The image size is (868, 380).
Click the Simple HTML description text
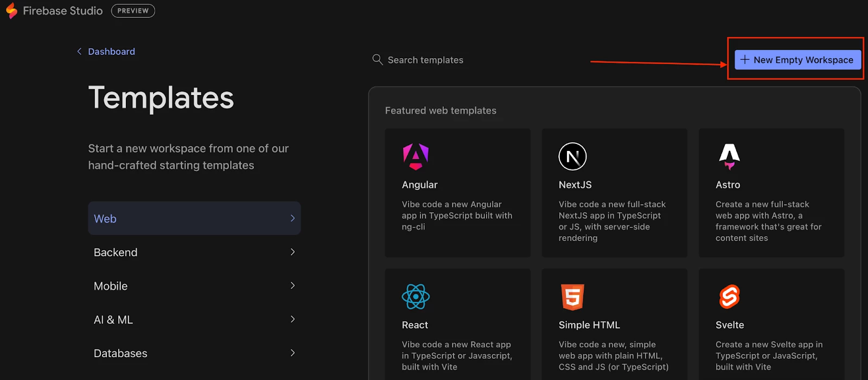[614, 356]
